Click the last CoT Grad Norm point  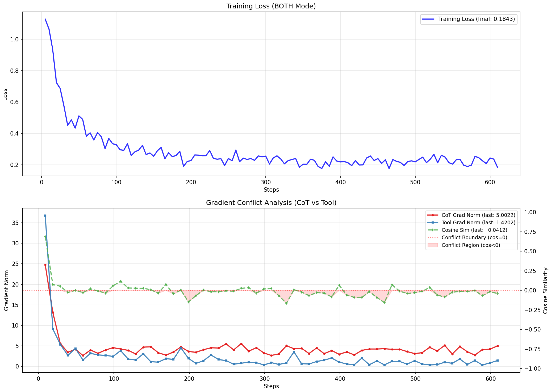[x=497, y=346]
